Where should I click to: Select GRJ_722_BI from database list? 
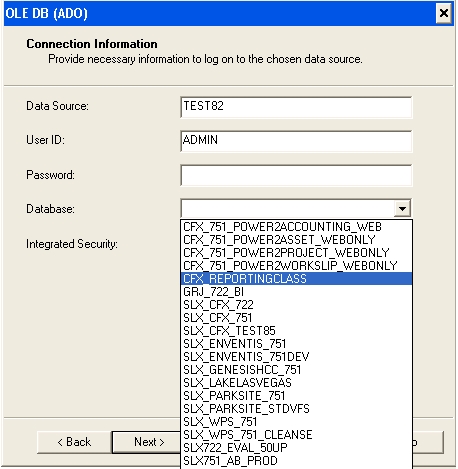[296, 292]
